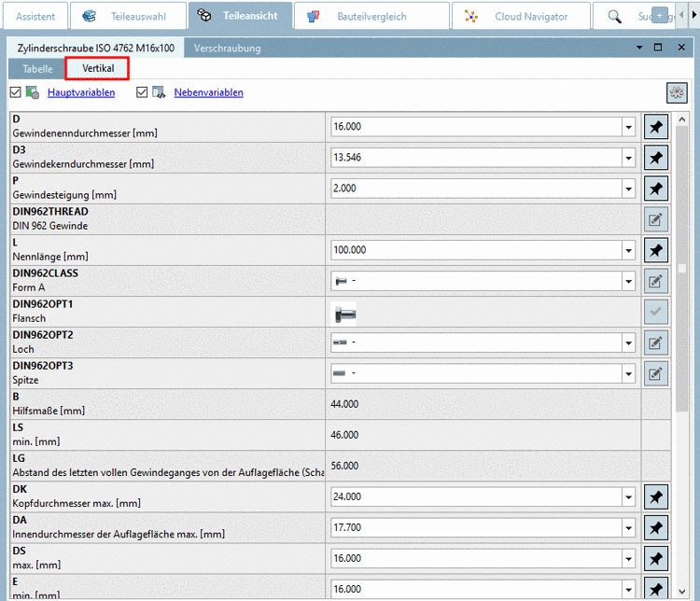Click the B Hilfsmaße value 44.000
The height and width of the screenshot is (601, 700).
344,404
